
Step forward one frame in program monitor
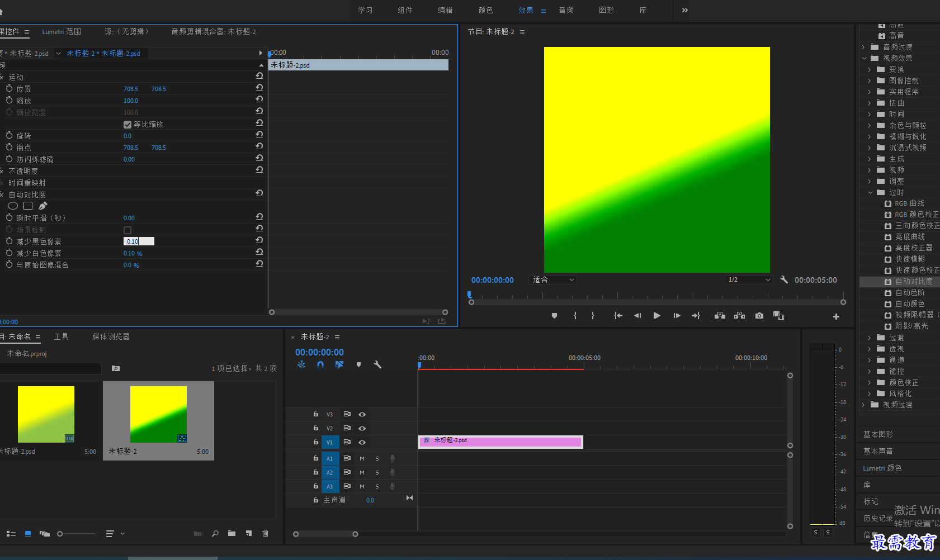pyautogui.click(x=677, y=316)
